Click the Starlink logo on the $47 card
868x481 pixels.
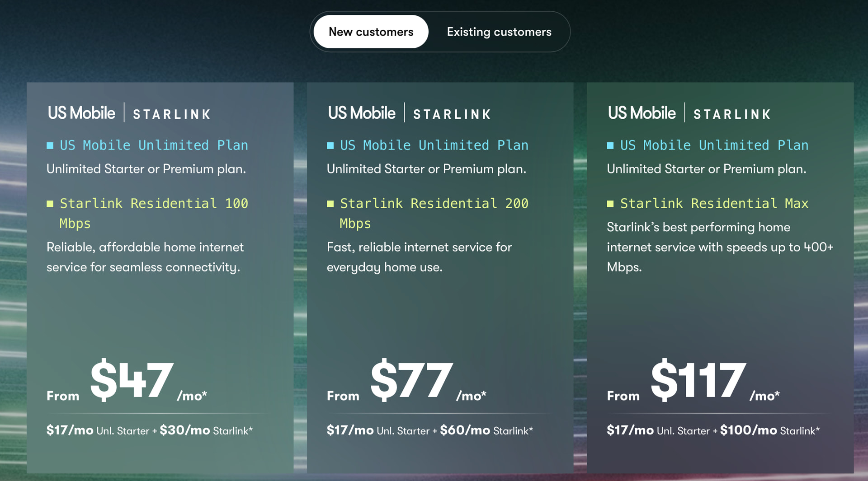(172, 115)
